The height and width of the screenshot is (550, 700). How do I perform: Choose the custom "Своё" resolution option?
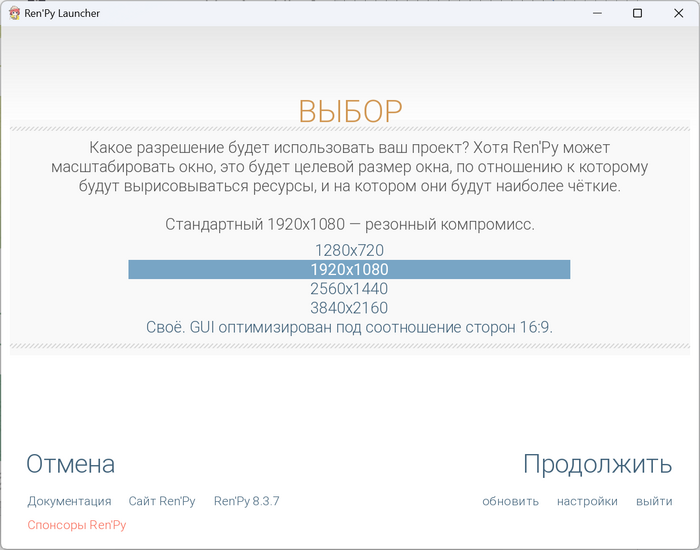349,327
